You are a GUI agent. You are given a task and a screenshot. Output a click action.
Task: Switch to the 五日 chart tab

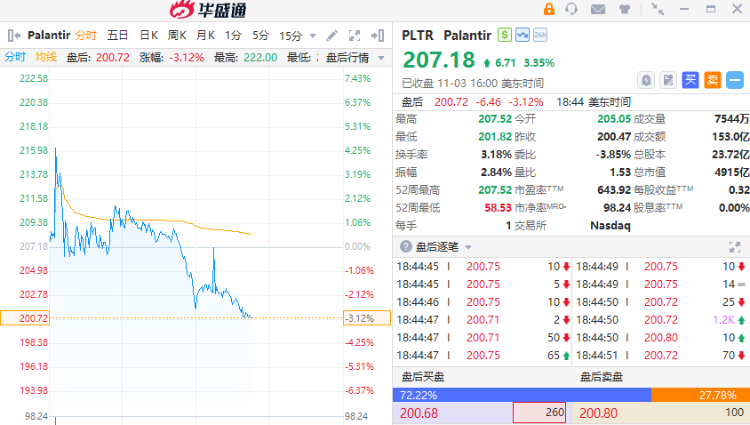pyautogui.click(x=118, y=35)
